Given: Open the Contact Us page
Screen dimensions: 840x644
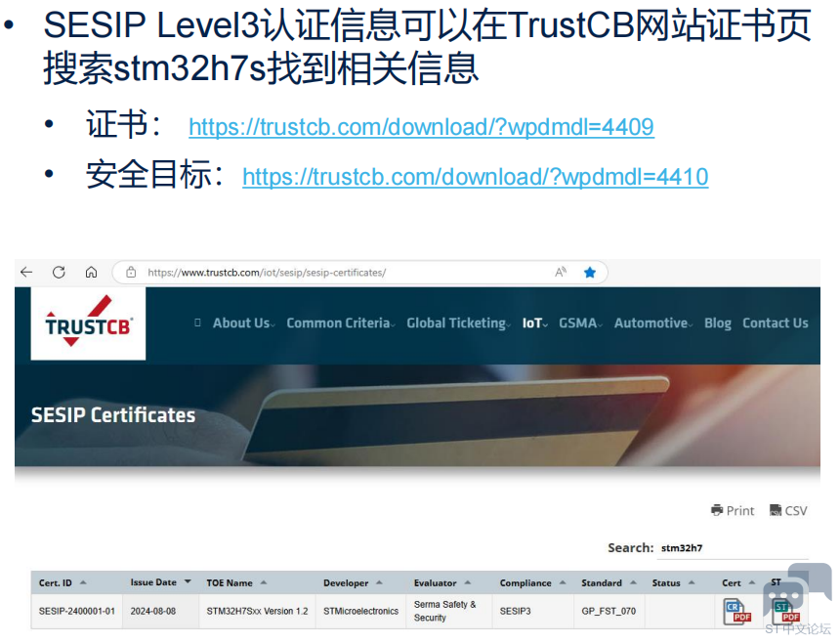Looking at the screenshot, I should [776, 323].
